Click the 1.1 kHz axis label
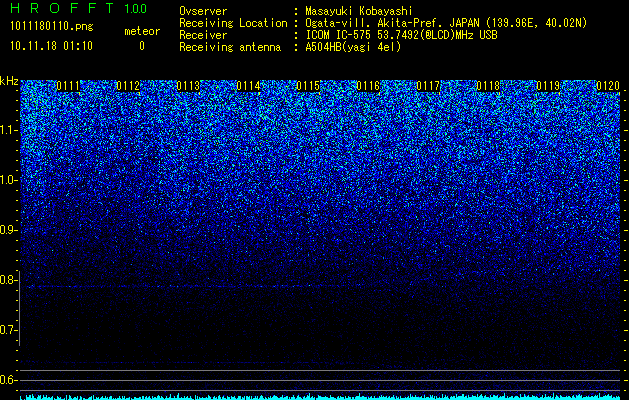 tap(8, 130)
